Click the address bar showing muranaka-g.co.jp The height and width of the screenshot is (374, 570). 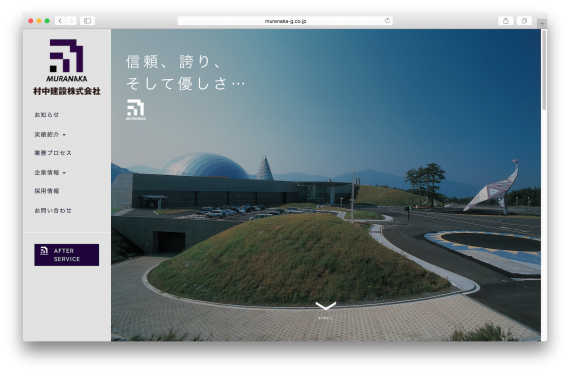click(x=285, y=21)
